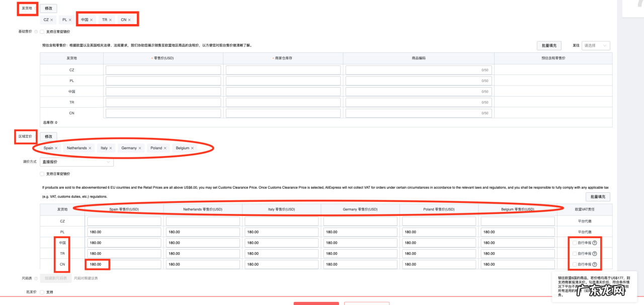
Task: Open the 发往 请选择 dropdown
Action: (596, 45)
